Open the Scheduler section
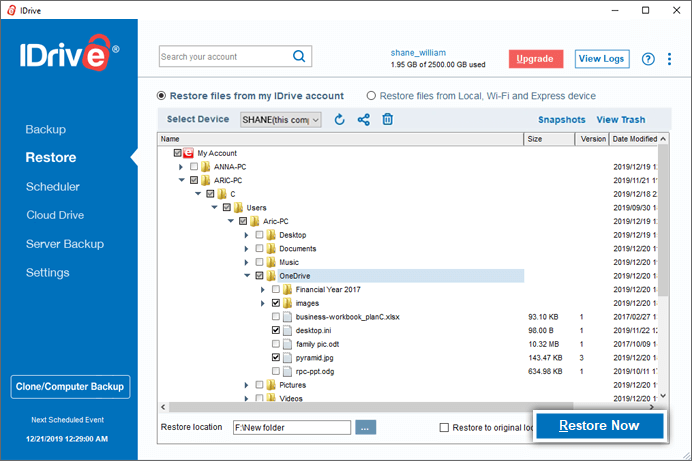This screenshot has width=692, height=461. [x=53, y=187]
